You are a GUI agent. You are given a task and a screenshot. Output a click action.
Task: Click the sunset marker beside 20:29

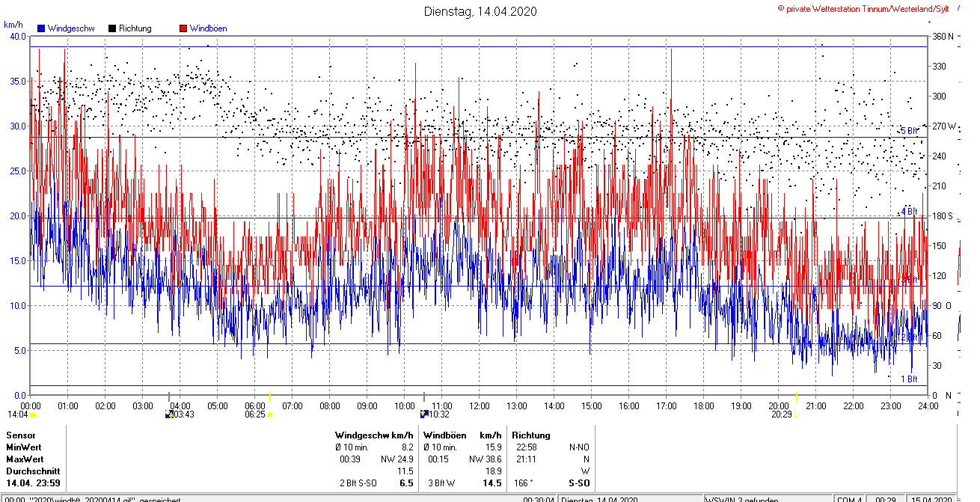pyautogui.click(x=797, y=414)
